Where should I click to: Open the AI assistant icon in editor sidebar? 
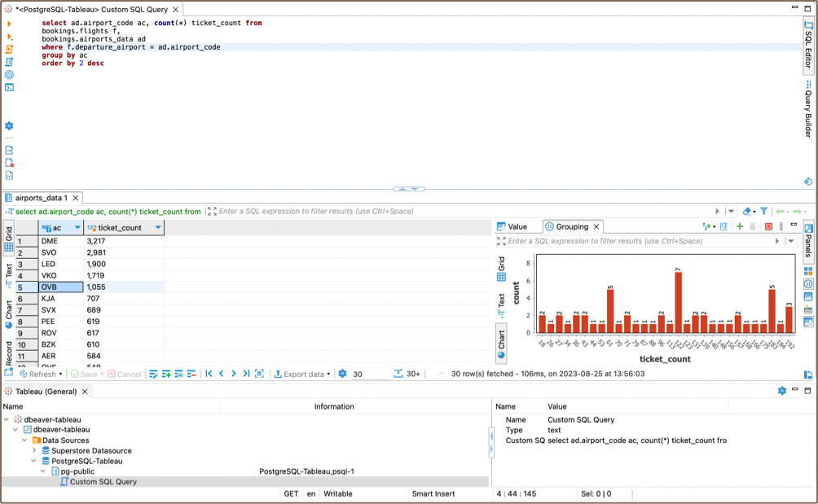[9, 75]
